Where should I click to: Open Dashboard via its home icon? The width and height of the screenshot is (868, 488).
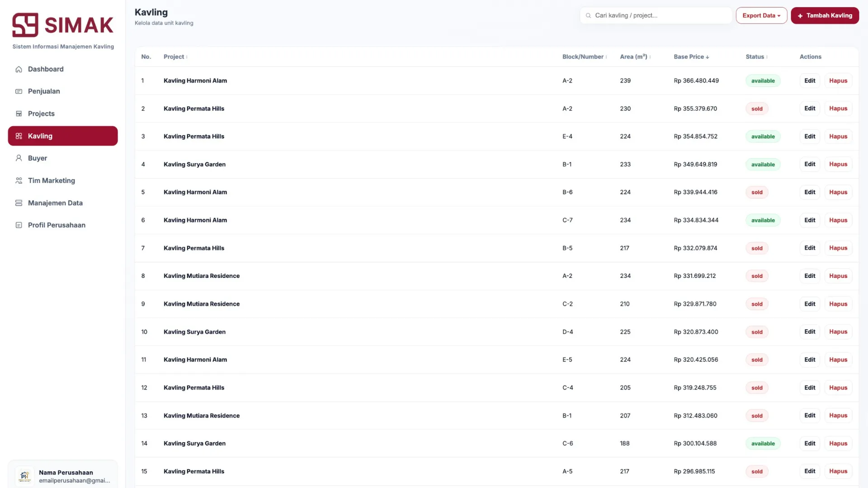tap(19, 69)
